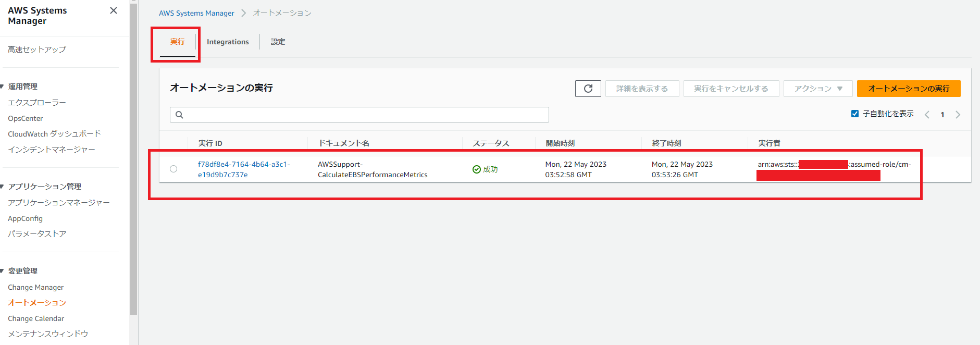Open Change Manager in sidebar
The image size is (980, 345).
coord(36,287)
